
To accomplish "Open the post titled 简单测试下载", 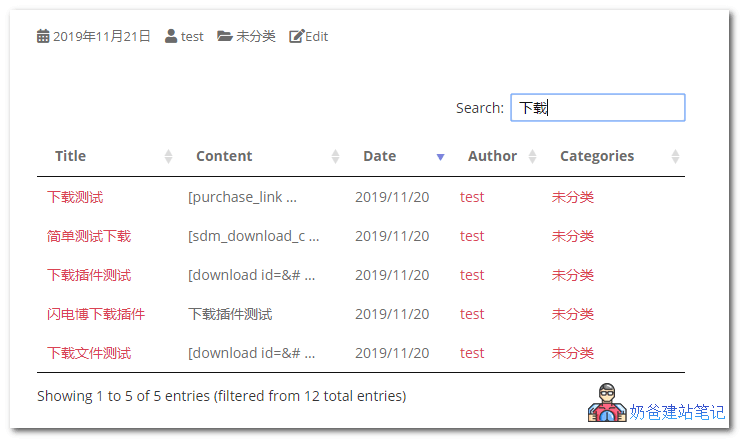I will pyautogui.click(x=89, y=236).
